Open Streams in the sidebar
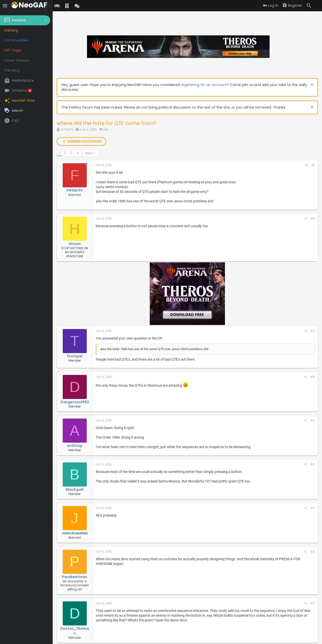Viewport: 322px width, 644px height. click(19, 91)
